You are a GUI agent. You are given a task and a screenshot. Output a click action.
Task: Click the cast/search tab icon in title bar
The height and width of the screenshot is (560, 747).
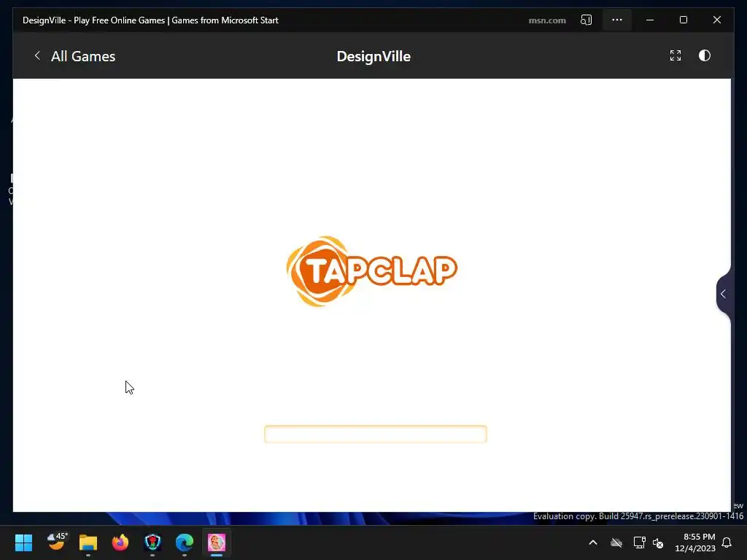click(586, 20)
